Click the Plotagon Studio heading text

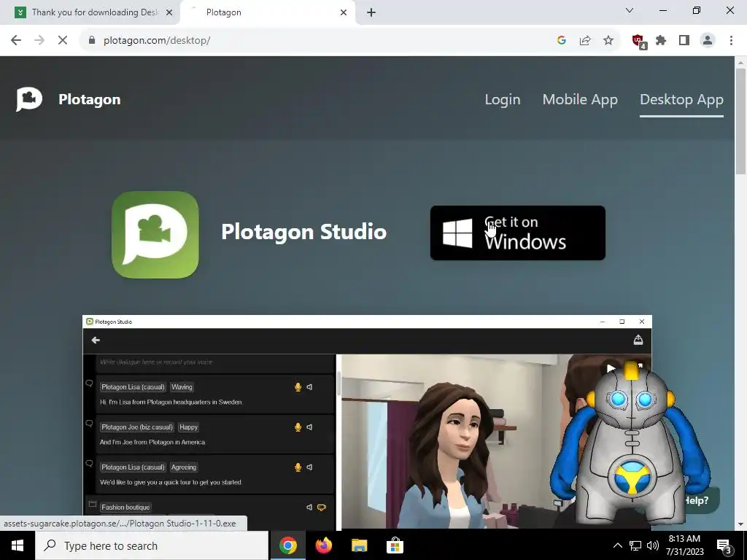(x=304, y=232)
